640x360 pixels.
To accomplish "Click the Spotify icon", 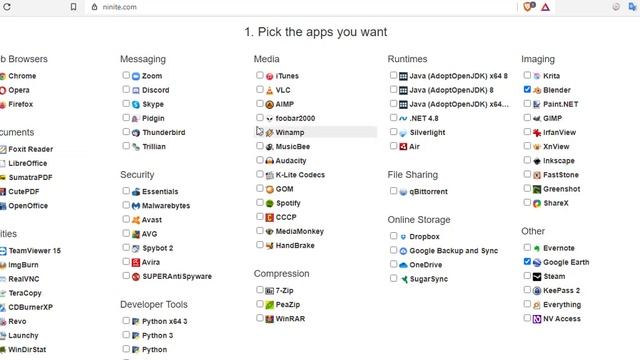I will tap(269, 203).
